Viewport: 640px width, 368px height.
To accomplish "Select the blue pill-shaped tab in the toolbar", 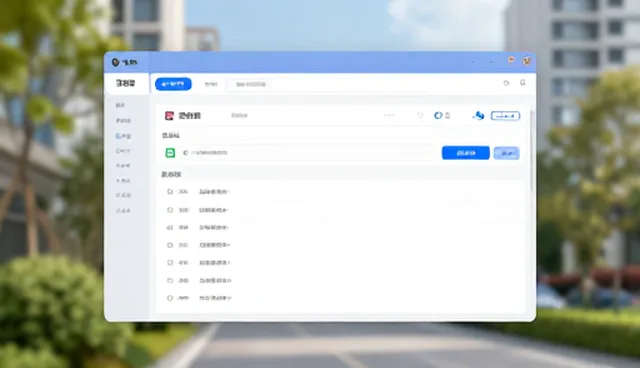I will 173,84.
